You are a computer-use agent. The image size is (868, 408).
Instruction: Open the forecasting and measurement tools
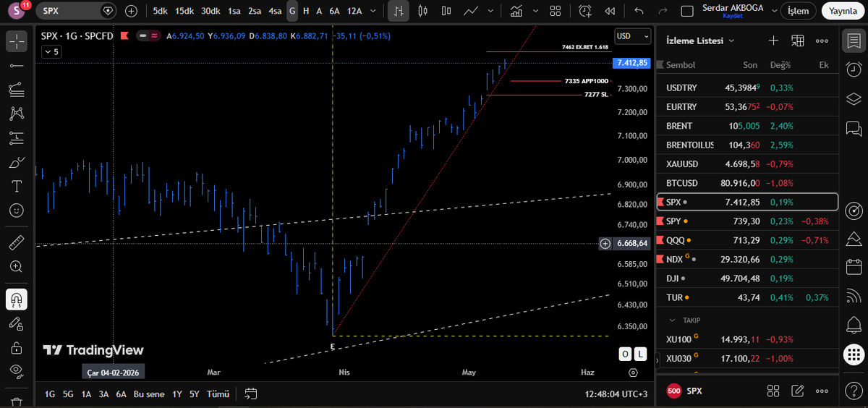point(17,137)
